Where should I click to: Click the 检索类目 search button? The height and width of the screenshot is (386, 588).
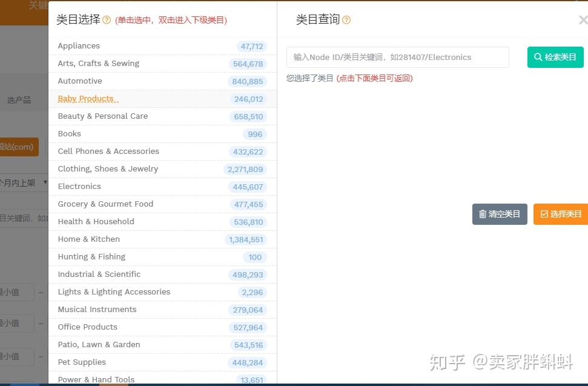click(555, 57)
